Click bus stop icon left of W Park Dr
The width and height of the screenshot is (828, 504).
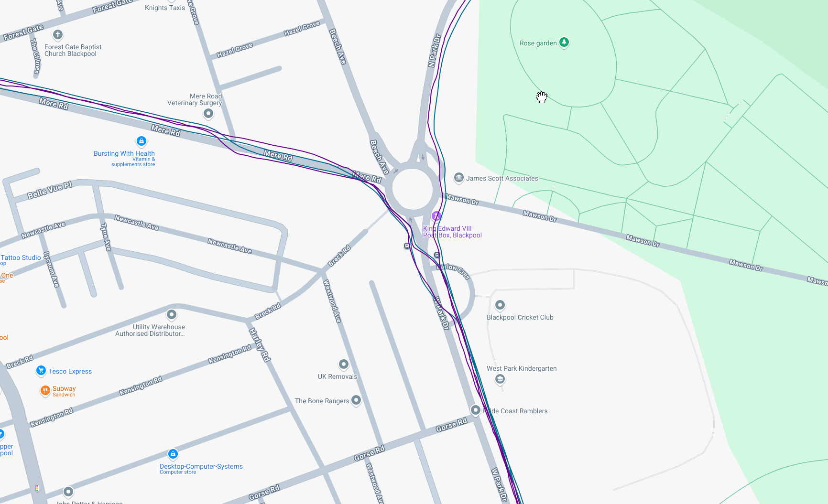(x=407, y=246)
